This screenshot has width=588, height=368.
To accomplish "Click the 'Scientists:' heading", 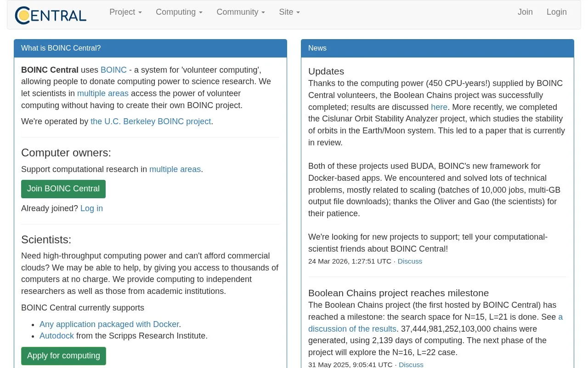I will click(46, 240).
